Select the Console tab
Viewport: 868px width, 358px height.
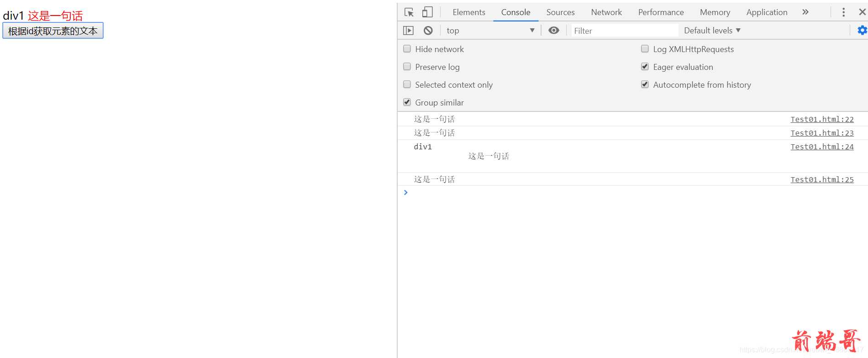pyautogui.click(x=516, y=12)
